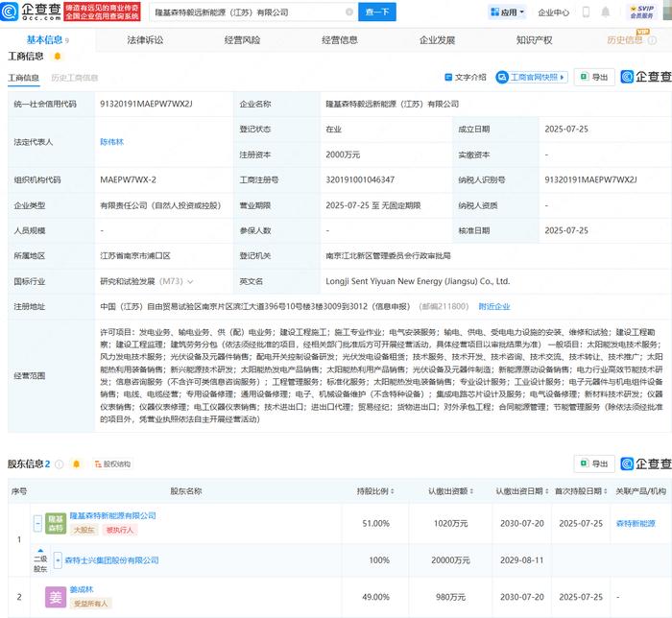Click the info icon next to 历史信息

click(652, 40)
